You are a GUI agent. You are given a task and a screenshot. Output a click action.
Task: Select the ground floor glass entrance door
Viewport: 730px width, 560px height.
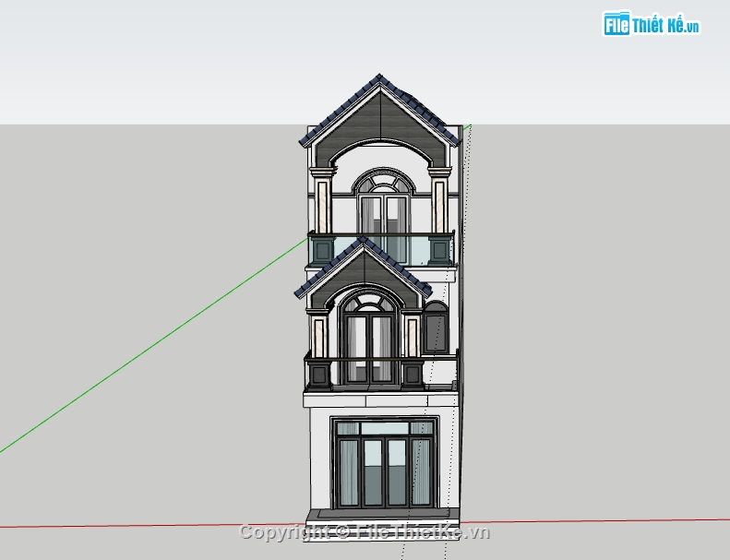[x=385, y=463]
